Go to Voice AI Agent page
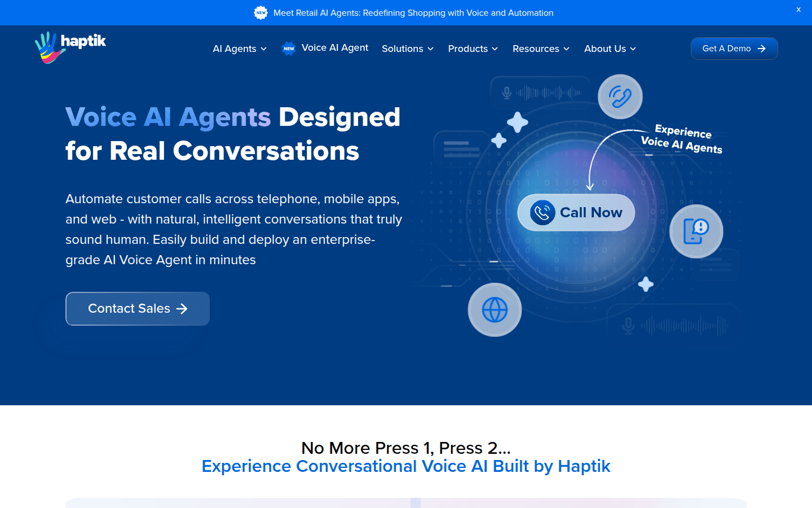The width and height of the screenshot is (812, 508). [334, 48]
